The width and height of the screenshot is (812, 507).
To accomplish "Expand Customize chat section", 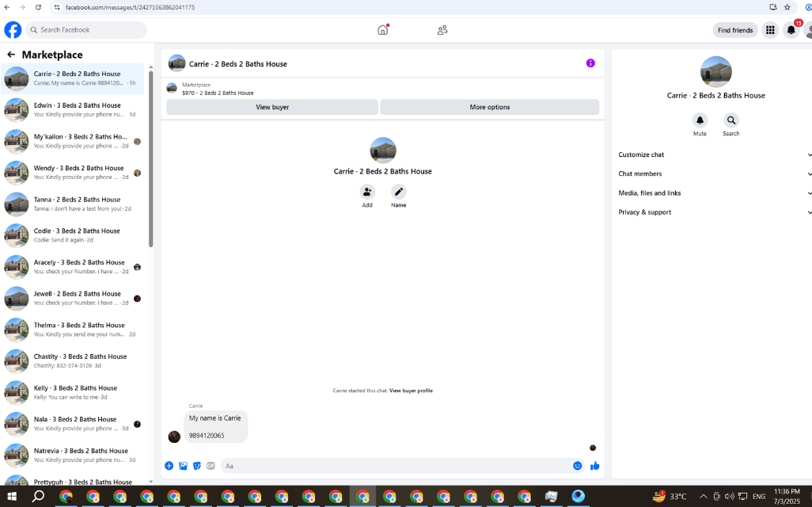I will tap(715, 154).
